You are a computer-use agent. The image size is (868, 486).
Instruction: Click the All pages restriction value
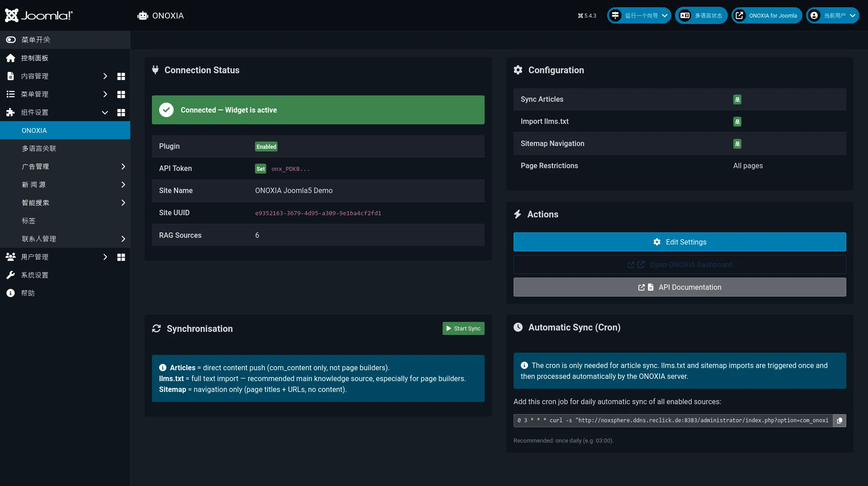coord(748,165)
